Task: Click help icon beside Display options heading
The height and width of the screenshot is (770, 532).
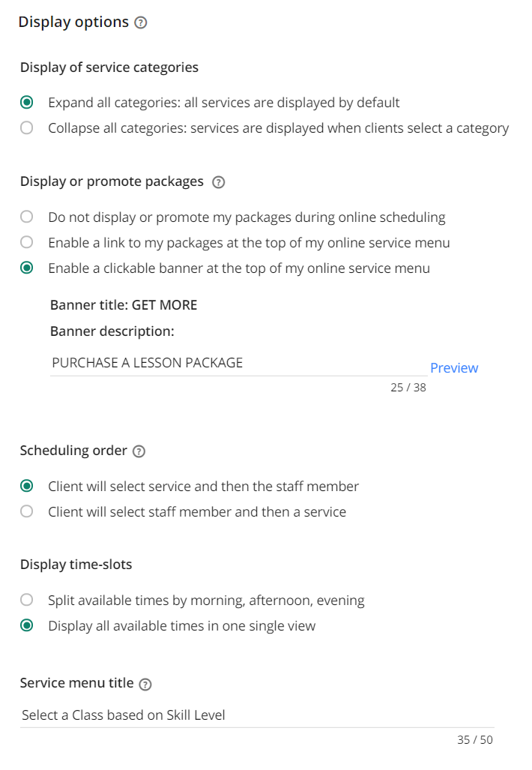Action: (x=141, y=22)
